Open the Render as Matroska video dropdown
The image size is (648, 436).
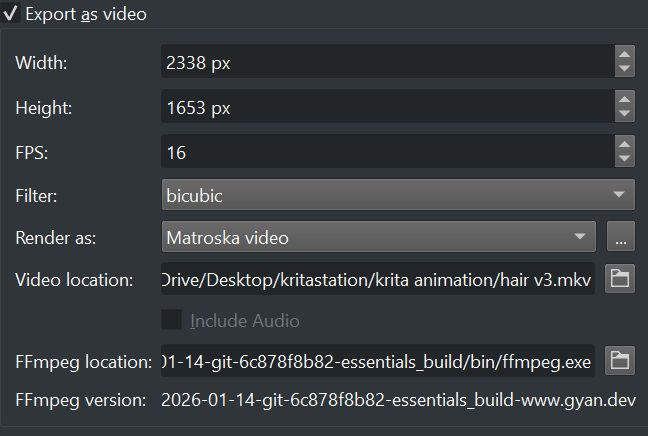pos(378,237)
